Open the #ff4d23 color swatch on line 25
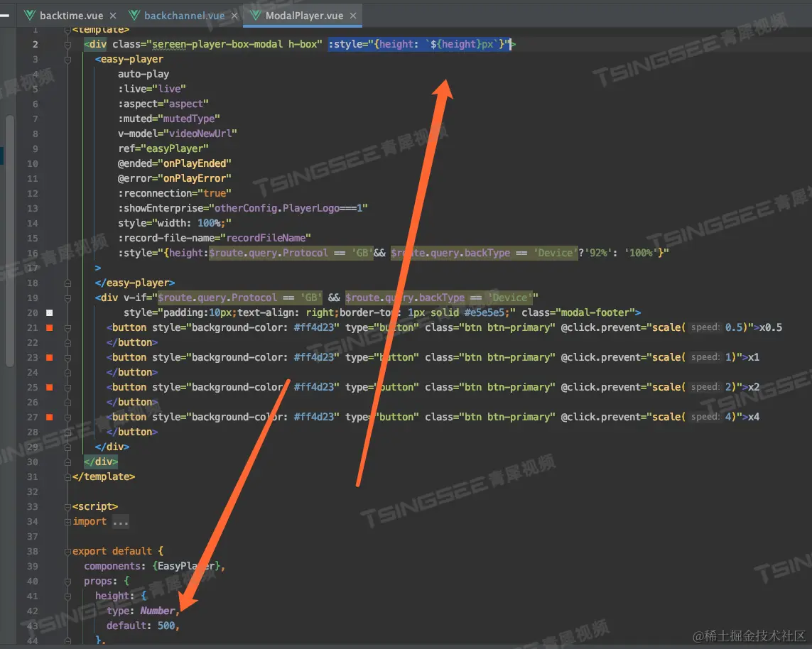This screenshot has height=649, width=812. (50, 388)
